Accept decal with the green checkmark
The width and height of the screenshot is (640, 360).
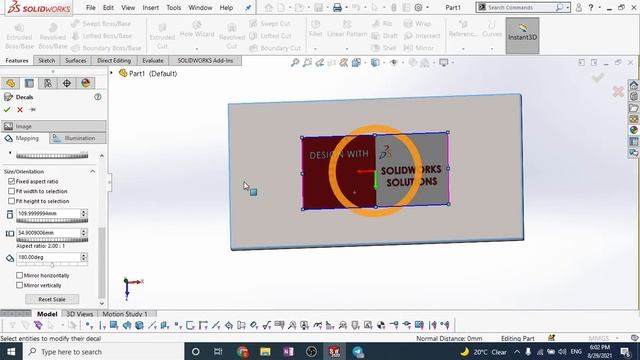coord(7,109)
